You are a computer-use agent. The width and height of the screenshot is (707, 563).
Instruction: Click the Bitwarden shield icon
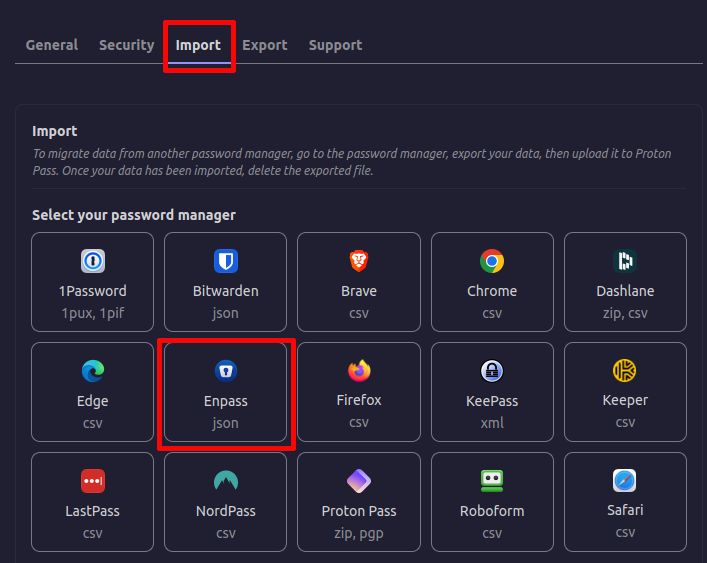225,261
